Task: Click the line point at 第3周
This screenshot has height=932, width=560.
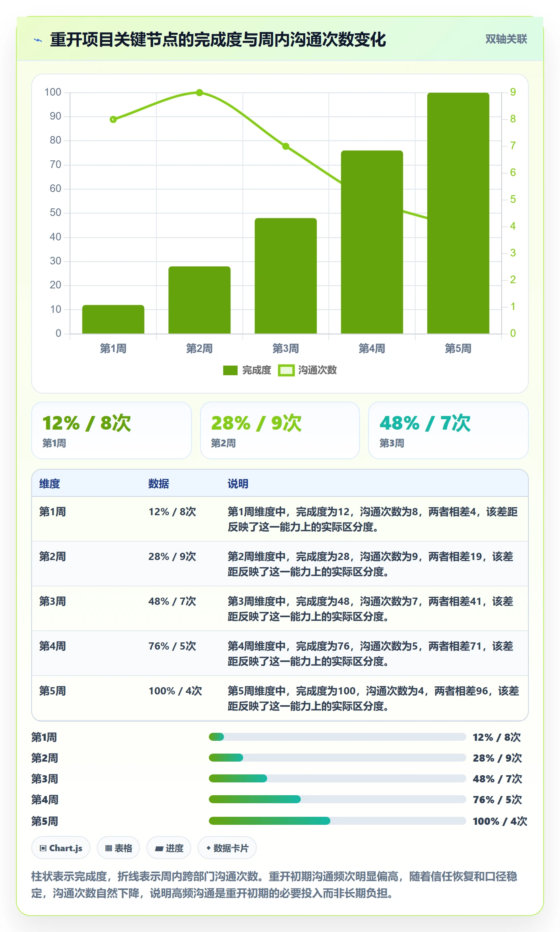Action: [286, 146]
